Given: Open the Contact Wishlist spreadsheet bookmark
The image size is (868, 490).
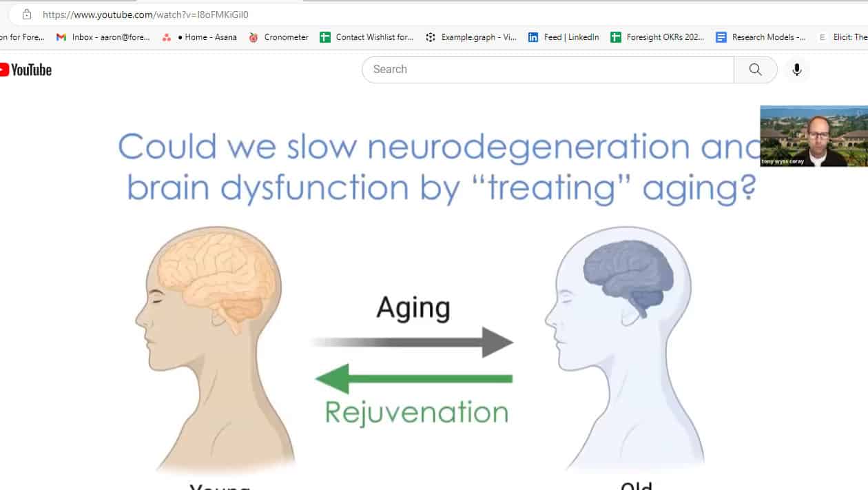Looking at the screenshot, I should pyautogui.click(x=367, y=37).
